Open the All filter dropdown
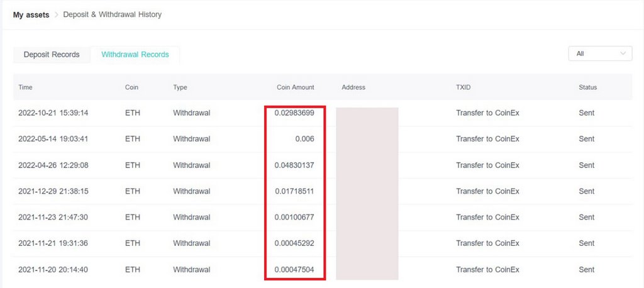Viewport: 644px width, 288px height. tap(599, 53)
